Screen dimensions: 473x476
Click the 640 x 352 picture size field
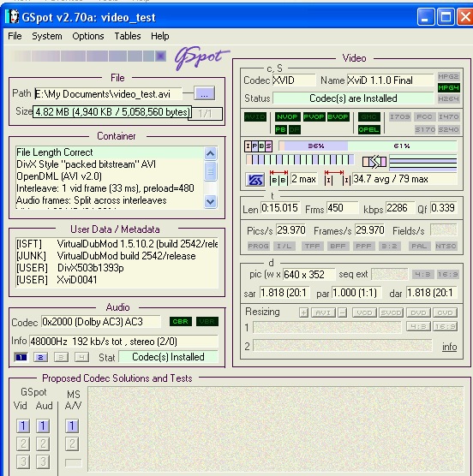pos(308,275)
